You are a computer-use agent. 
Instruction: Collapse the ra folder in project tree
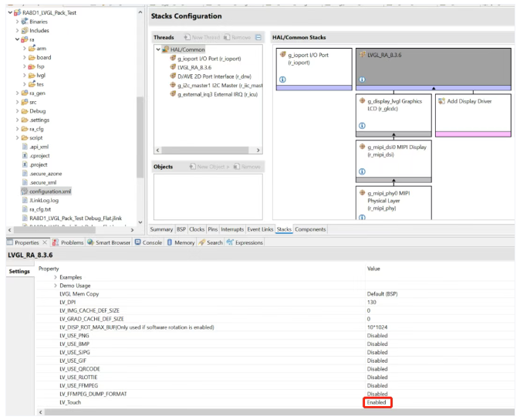(17, 39)
